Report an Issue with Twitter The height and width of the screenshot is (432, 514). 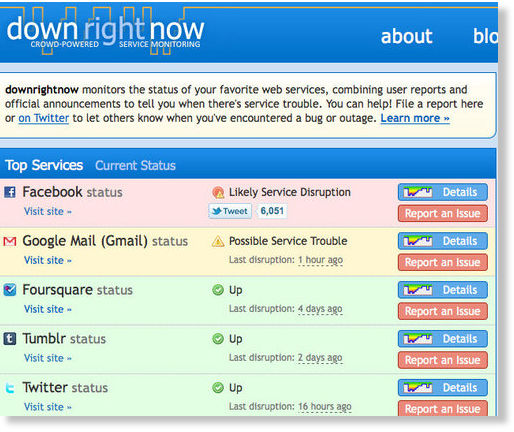click(x=443, y=409)
